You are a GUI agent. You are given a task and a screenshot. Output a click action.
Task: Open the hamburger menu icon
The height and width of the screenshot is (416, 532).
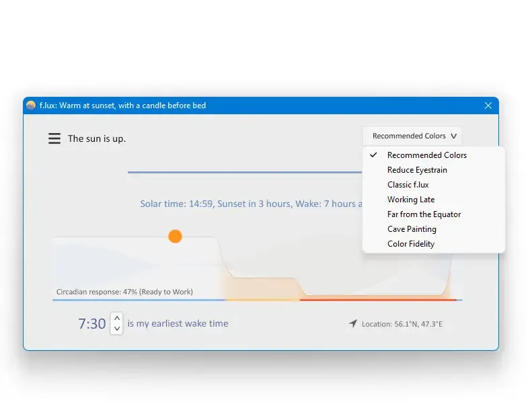(54, 138)
